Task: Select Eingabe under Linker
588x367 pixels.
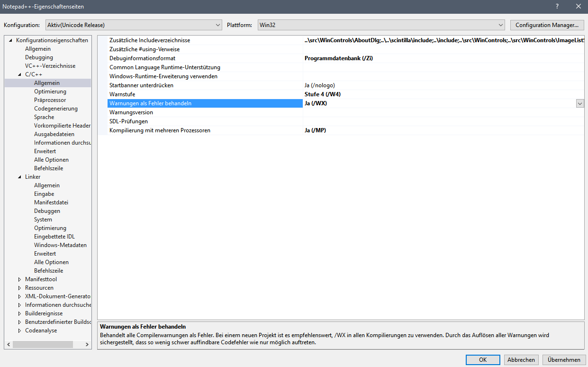Action: coord(44,194)
